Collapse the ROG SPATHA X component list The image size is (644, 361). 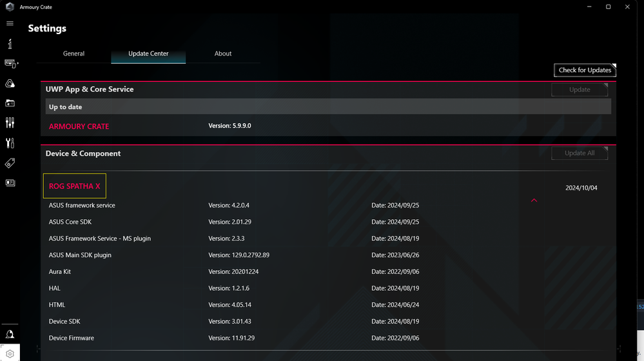(534, 200)
